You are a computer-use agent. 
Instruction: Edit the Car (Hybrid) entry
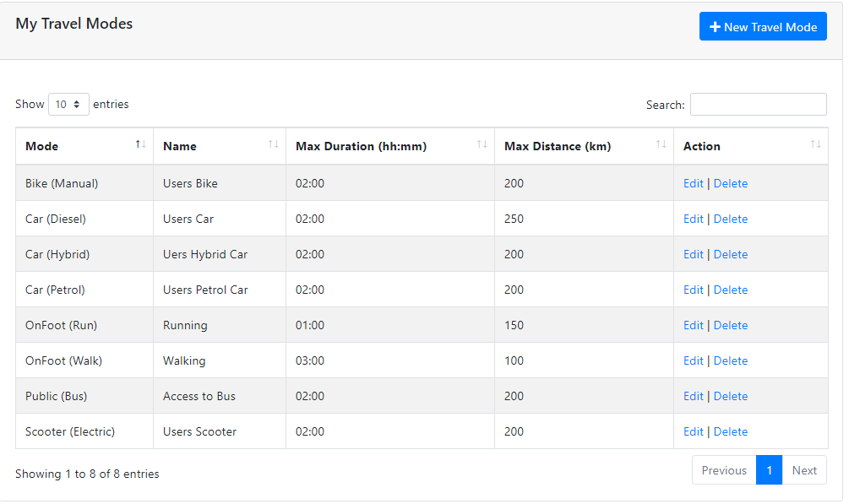coord(693,254)
